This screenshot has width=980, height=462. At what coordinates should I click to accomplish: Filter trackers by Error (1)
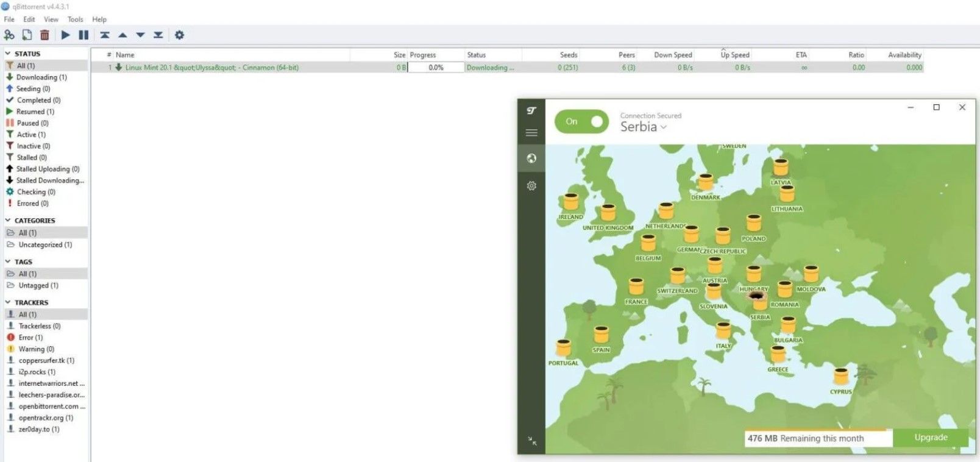click(x=30, y=338)
